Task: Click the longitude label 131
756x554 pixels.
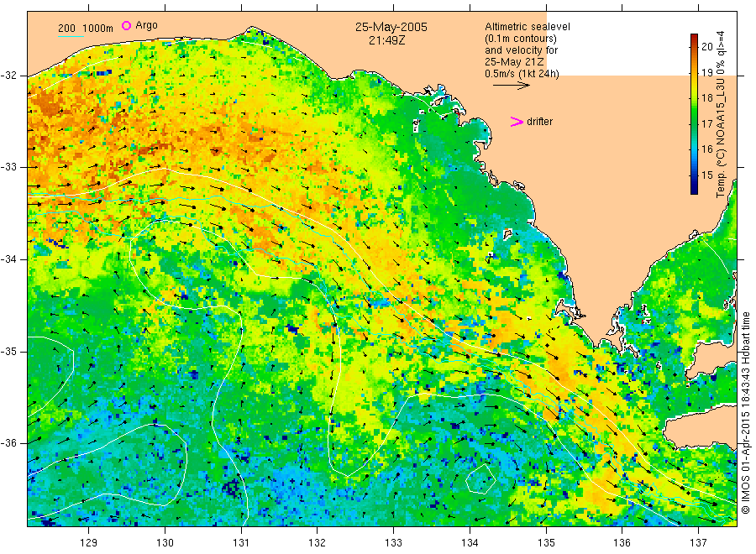Action: 241,543
